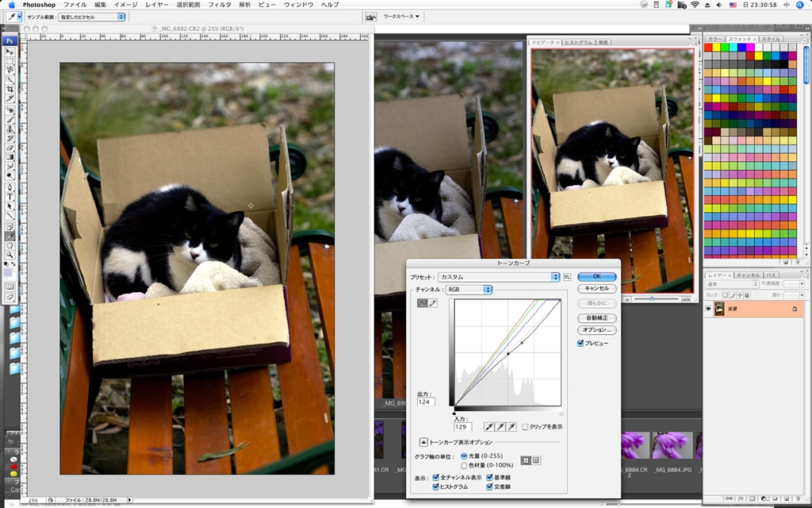Open the サンプル範囲 sample size dropdown

(92, 17)
